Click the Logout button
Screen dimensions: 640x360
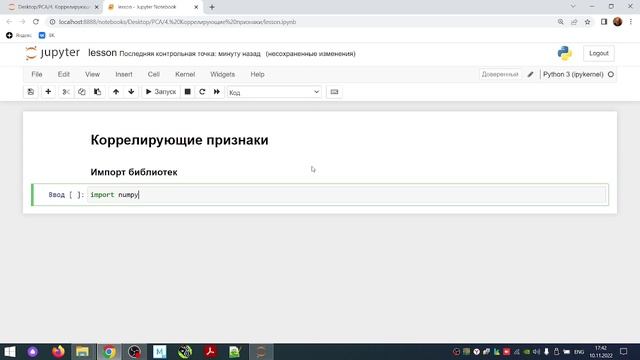click(598, 53)
